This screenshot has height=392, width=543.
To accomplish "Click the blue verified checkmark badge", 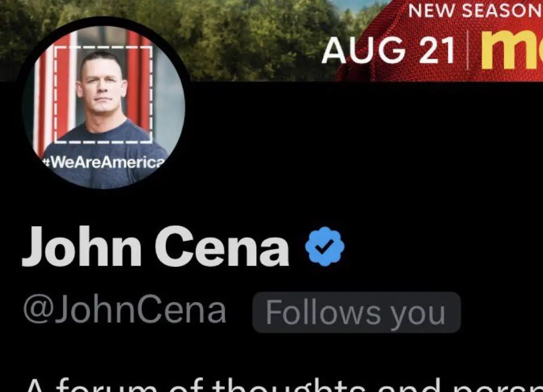I will click(324, 246).
